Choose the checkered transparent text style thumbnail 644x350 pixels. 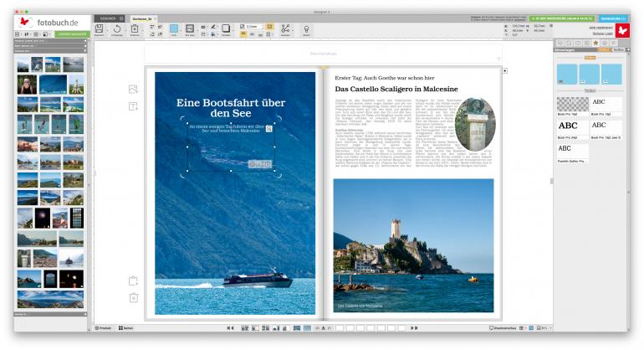(x=573, y=105)
